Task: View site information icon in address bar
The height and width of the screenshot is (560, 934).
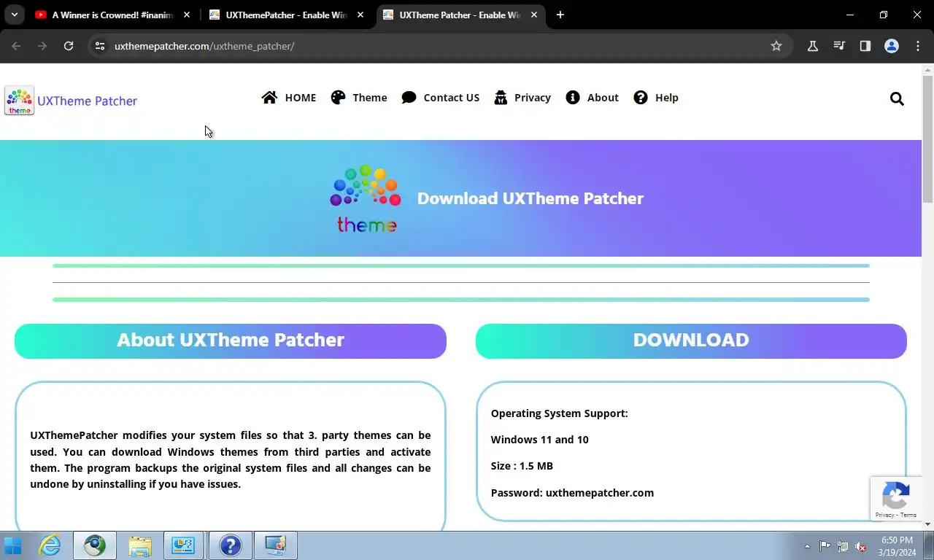Action: (x=100, y=46)
